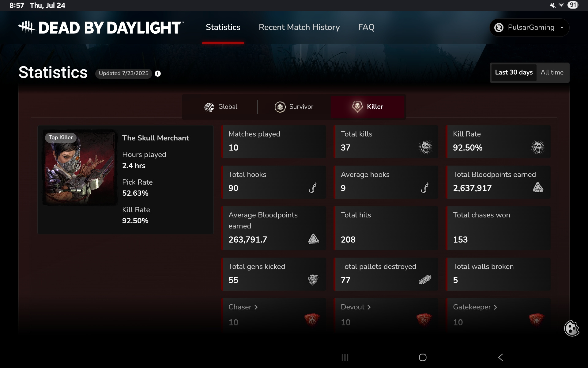Expand the Gatekeeper emblem details
Screen dimensions: 588x368
[475, 307]
